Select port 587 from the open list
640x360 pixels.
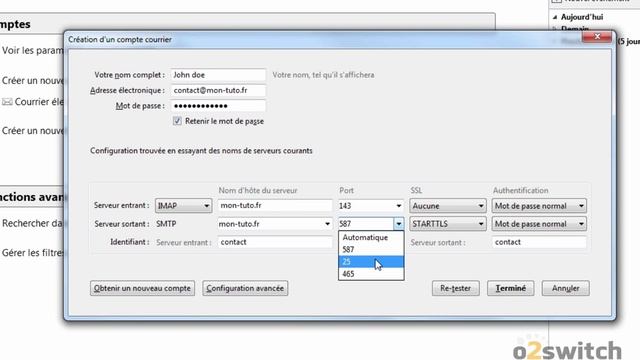[x=371, y=249]
